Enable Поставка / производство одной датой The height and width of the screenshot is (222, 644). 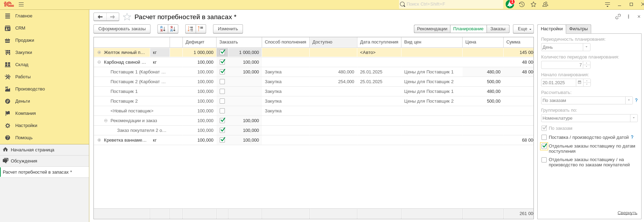point(544,137)
